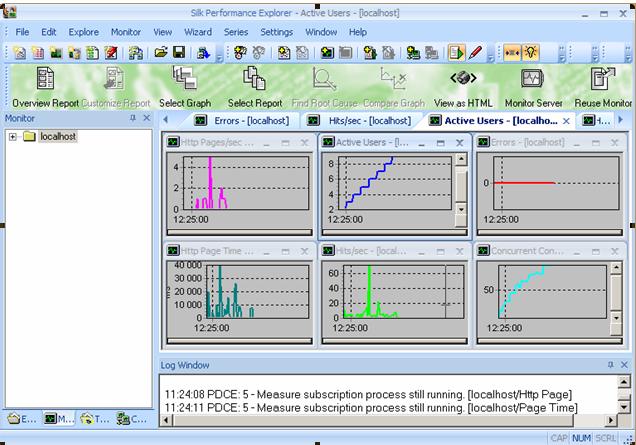The image size is (636, 445).
Task: Expand the localhost tree node
Action: coord(13,137)
